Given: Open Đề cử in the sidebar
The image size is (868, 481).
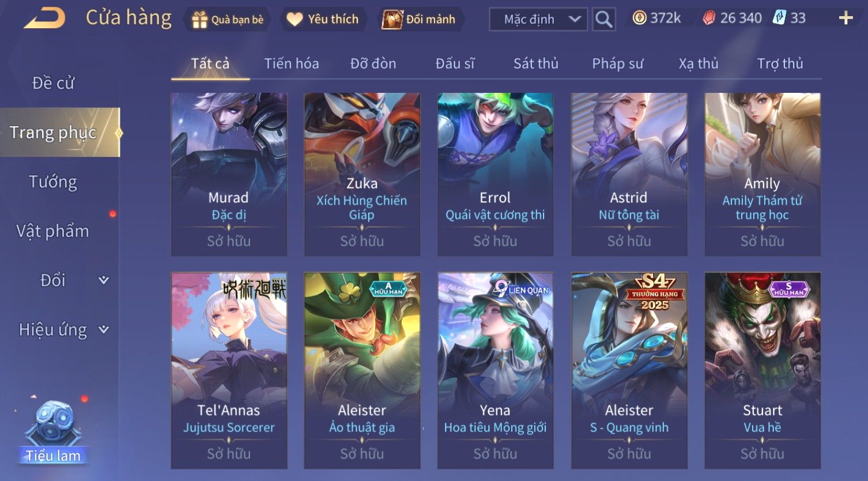Looking at the screenshot, I should click(x=53, y=83).
